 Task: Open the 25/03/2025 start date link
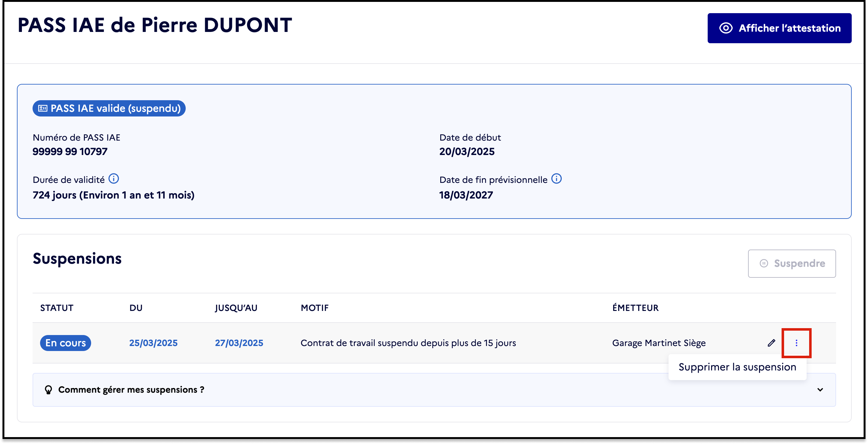[153, 343]
